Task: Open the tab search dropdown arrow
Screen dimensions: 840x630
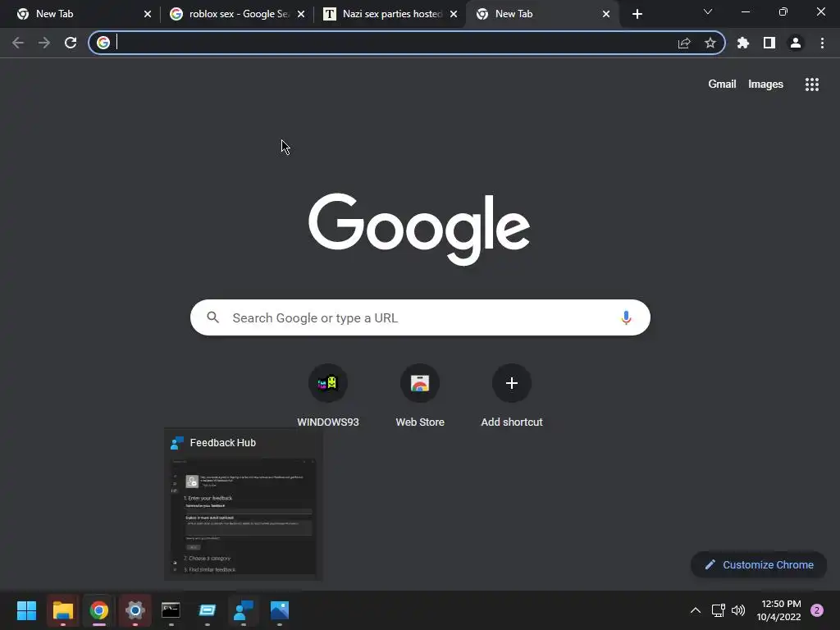Action: (x=708, y=11)
